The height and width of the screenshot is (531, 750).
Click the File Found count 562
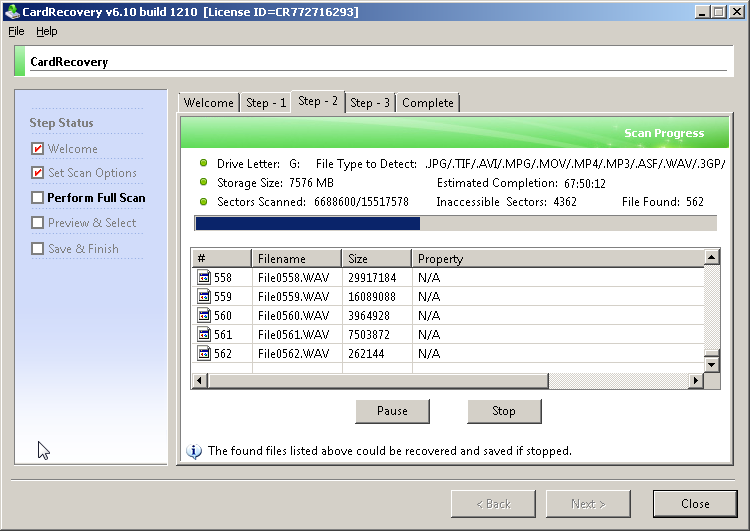pos(695,202)
